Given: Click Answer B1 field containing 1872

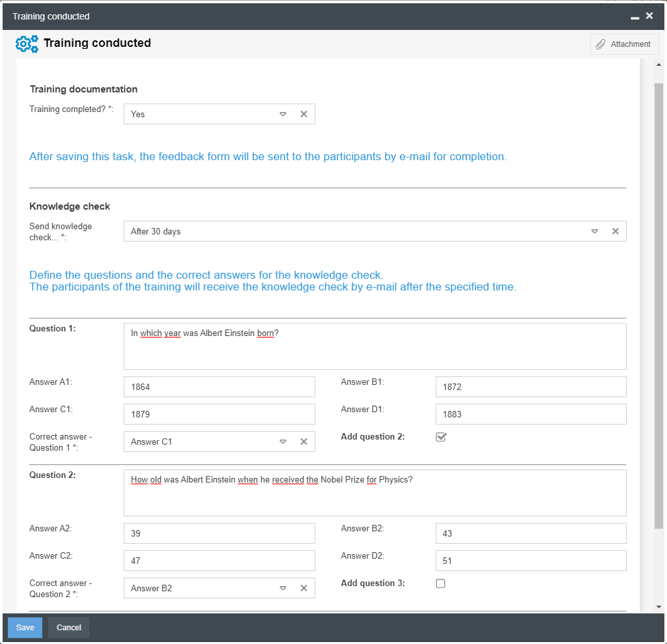Looking at the screenshot, I should point(531,387).
